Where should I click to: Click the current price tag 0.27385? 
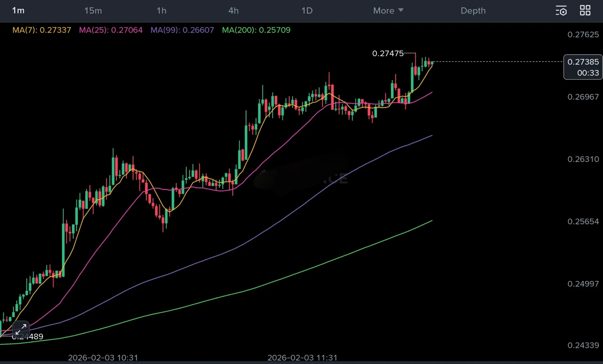click(x=583, y=62)
